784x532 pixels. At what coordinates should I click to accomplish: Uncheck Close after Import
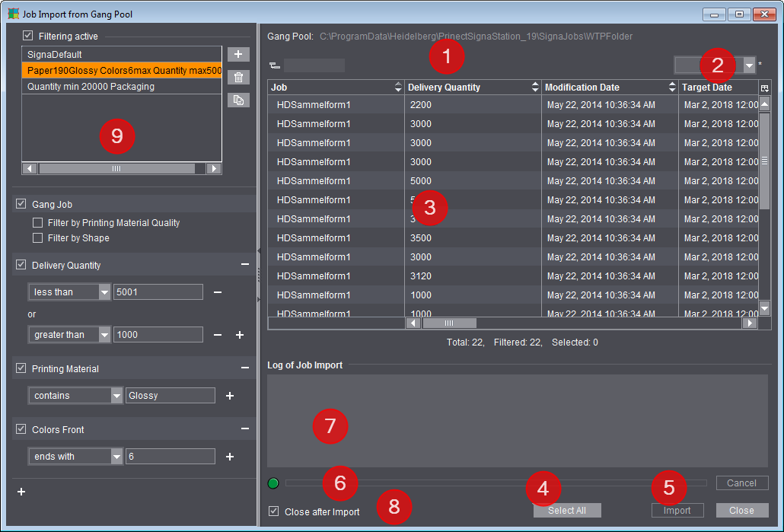pyautogui.click(x=274, y=511)
